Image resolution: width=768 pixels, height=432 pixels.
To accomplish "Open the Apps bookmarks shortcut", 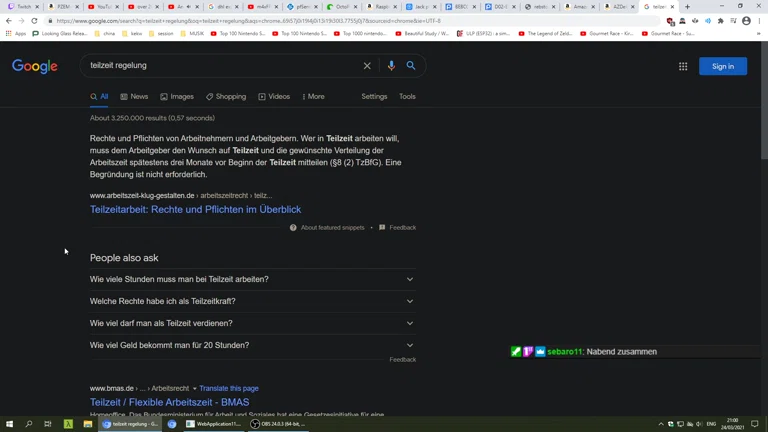I will tap(16, 34).
